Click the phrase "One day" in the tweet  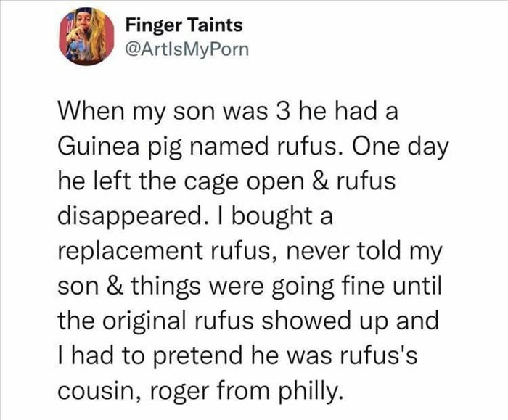[398, 147]
